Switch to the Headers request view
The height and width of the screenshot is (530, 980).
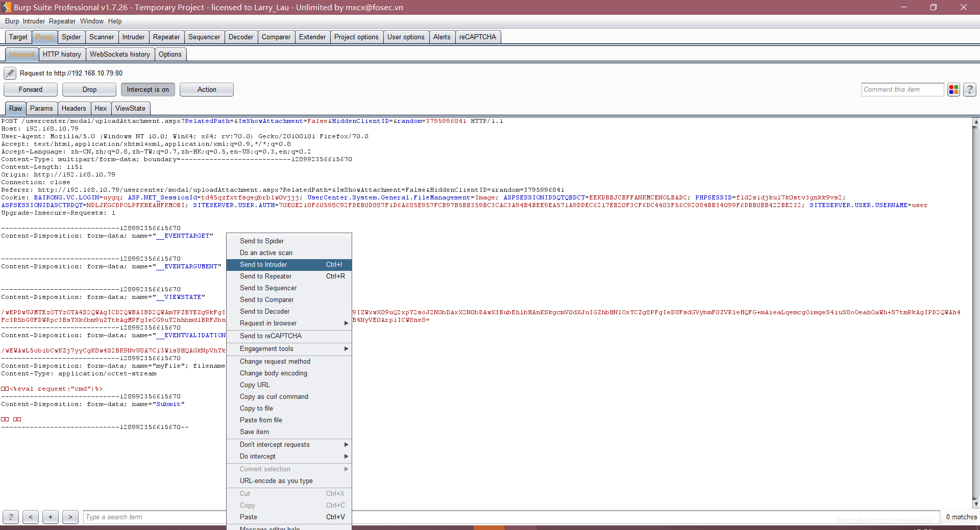click(74, 109)
